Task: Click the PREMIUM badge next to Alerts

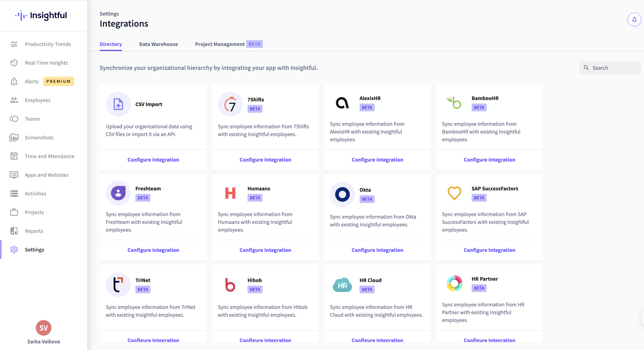Action: pos(59,81)
